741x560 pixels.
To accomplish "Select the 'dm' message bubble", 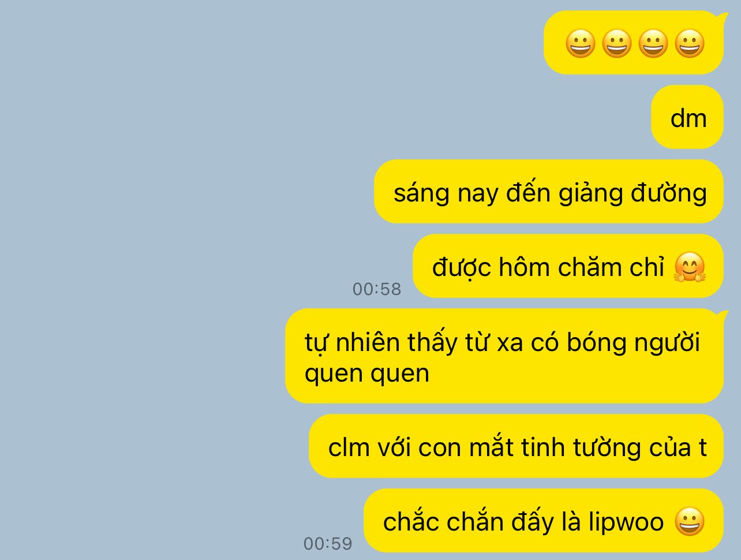I will click(687, 117).
